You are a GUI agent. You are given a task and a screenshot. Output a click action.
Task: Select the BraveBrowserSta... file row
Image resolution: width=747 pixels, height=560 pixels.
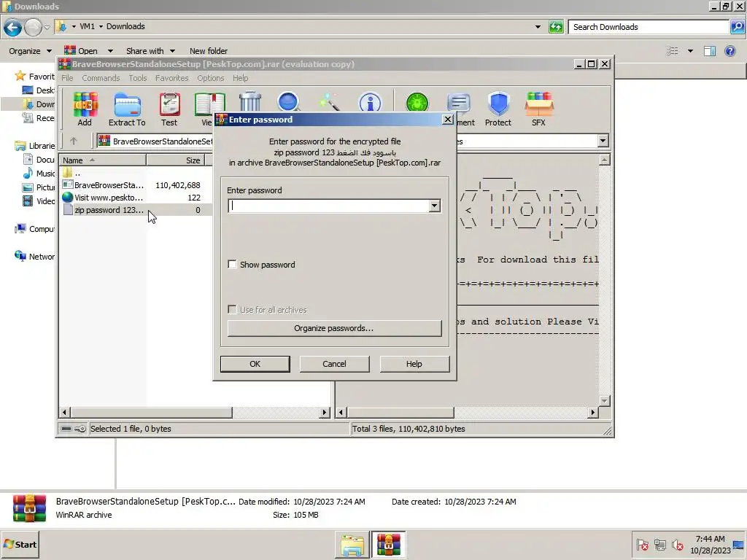(x=136, y=185)
